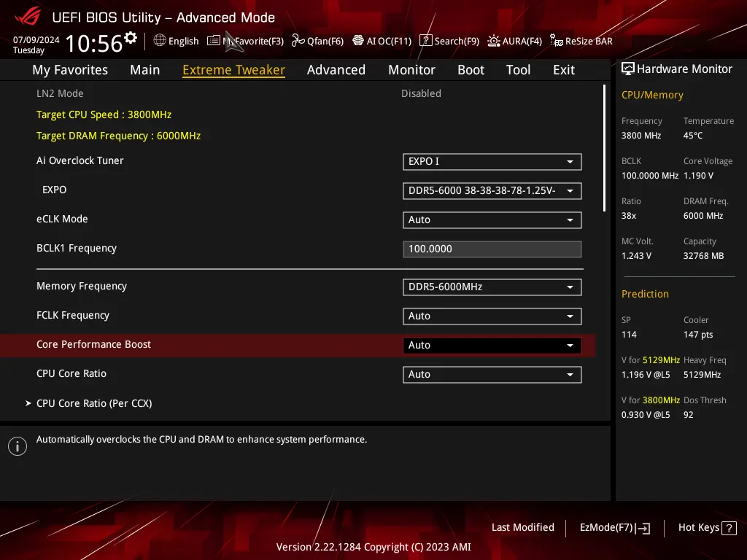Click LN2 Mode Disabled value
Viewport: 747px width, 560px height.
point(421,93)
